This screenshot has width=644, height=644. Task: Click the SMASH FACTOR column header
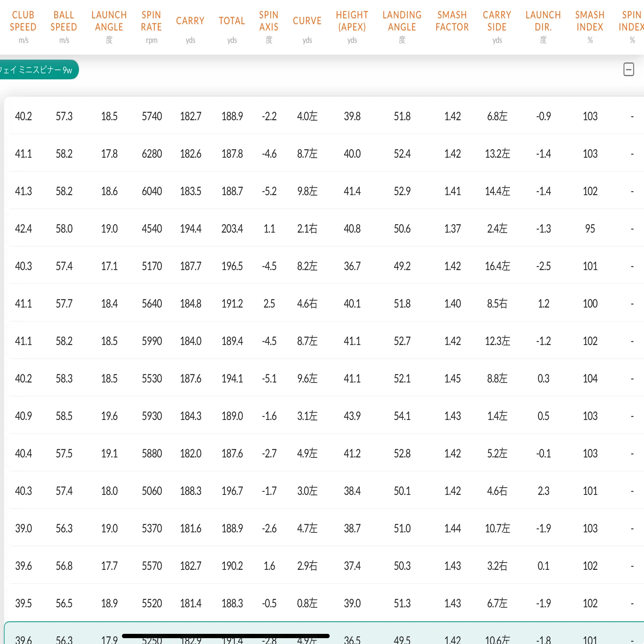pyautogui.click(x=452, y=21)
